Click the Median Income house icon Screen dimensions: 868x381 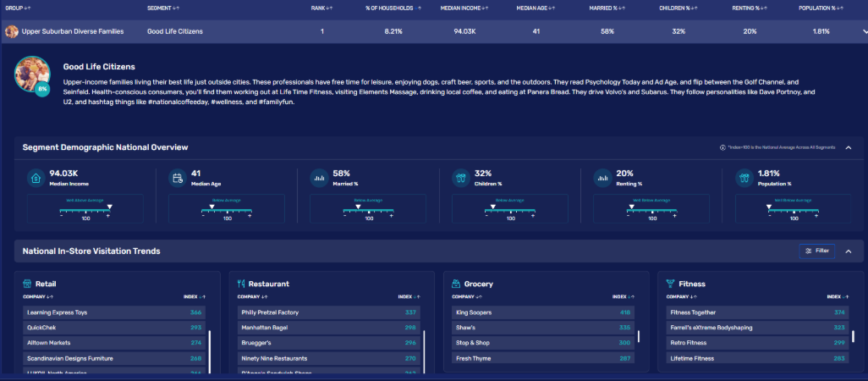36,179
